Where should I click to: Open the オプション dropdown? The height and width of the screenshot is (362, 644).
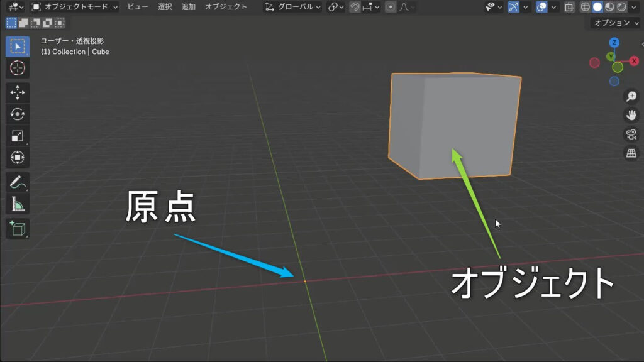pyautogui.click(x=616, y=23)
